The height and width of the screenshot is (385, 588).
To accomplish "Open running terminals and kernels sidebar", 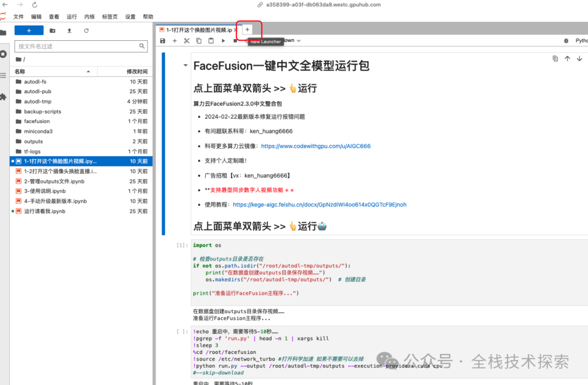I will (x=3, y=54).
